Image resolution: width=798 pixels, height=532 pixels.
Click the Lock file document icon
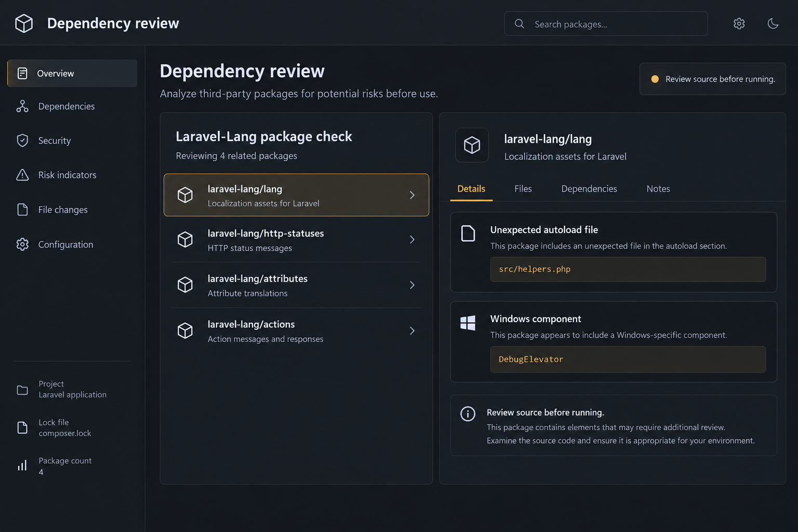22,428
